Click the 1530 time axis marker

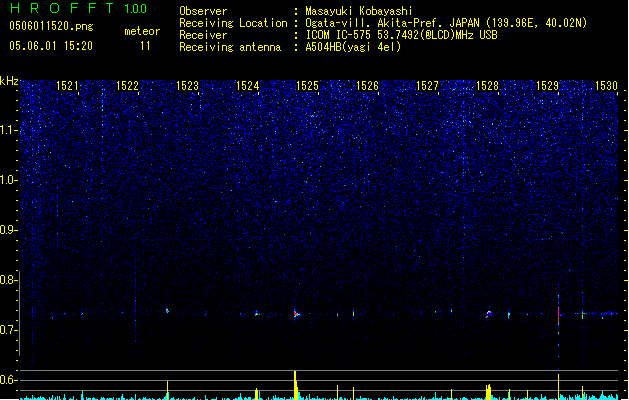607,86
